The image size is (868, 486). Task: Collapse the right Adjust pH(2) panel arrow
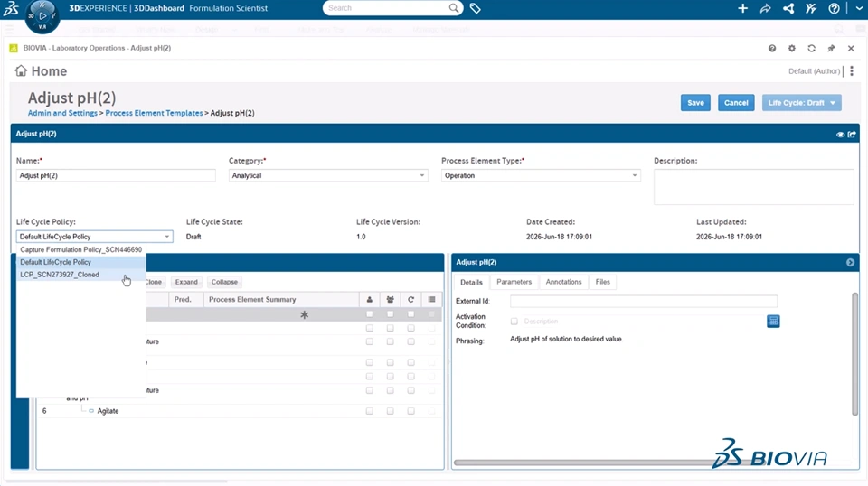coord(850,263)
